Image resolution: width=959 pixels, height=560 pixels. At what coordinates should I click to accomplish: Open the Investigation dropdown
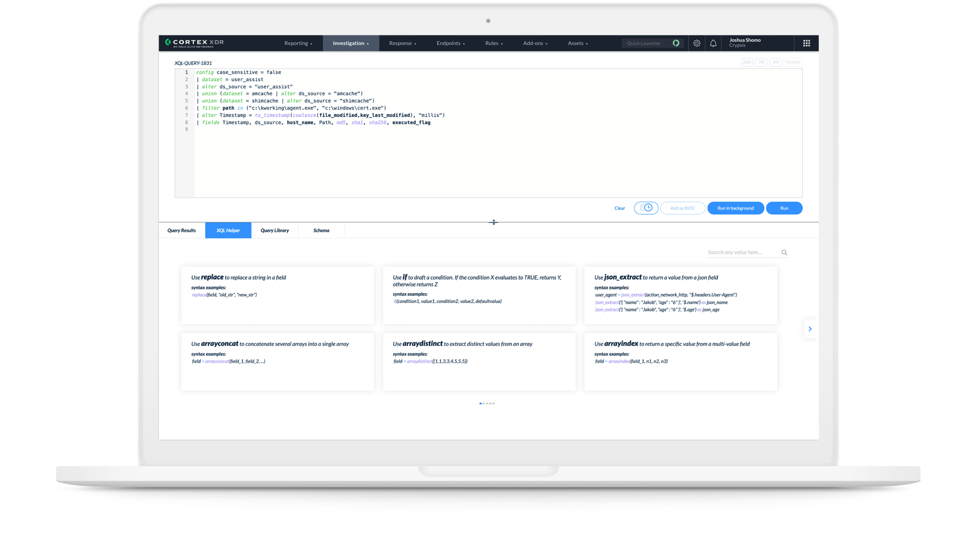[350, 43]
